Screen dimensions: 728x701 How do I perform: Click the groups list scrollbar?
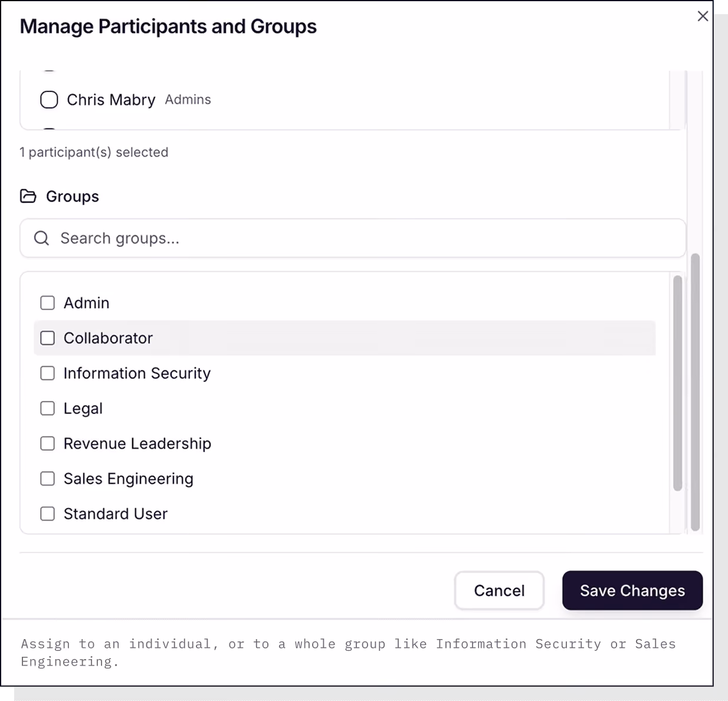pos(677,383)
